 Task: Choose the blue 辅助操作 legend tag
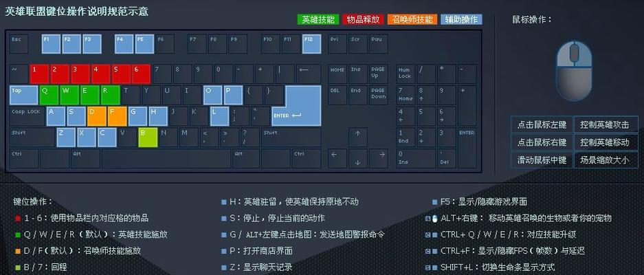[x=461, y=19]
